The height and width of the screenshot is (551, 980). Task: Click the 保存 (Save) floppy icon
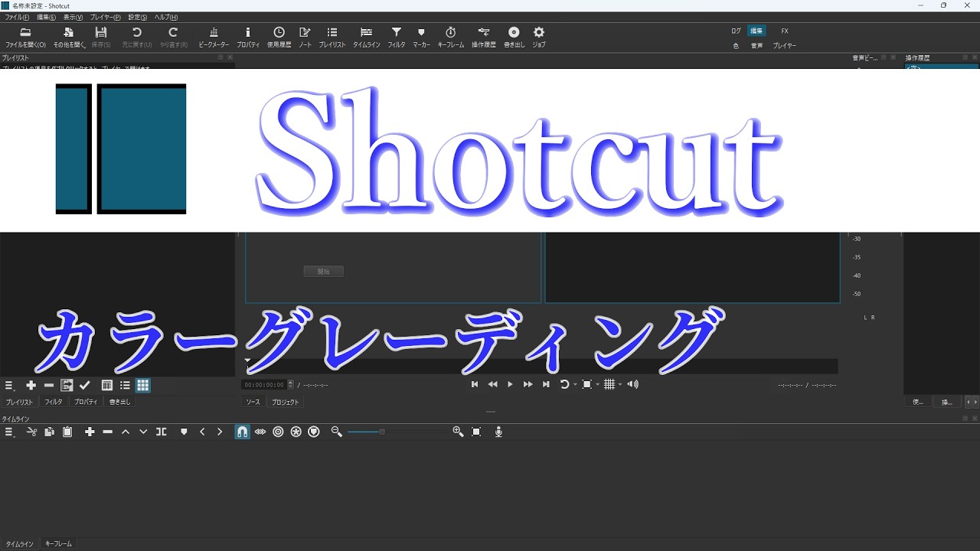pos(101,32)
